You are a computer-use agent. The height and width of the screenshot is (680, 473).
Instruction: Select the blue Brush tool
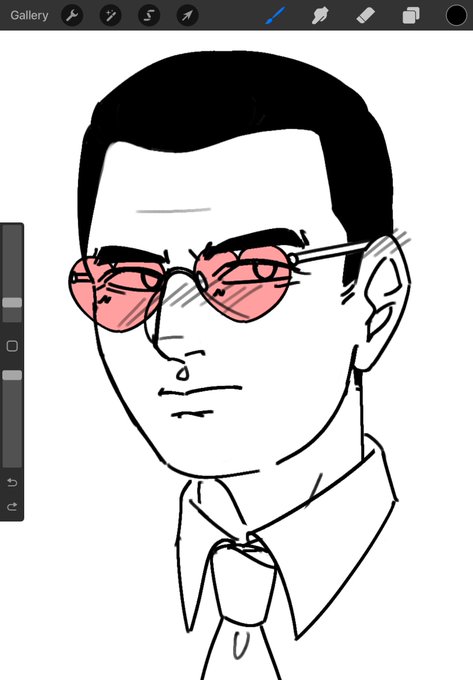[x=274, y=16]
